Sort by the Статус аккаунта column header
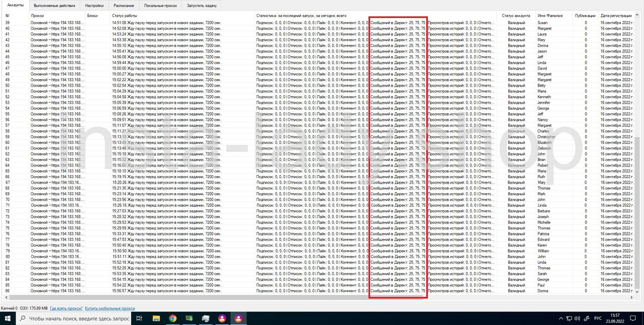The width and height of the screenshot is (644, 325). [x=516, y=16]
